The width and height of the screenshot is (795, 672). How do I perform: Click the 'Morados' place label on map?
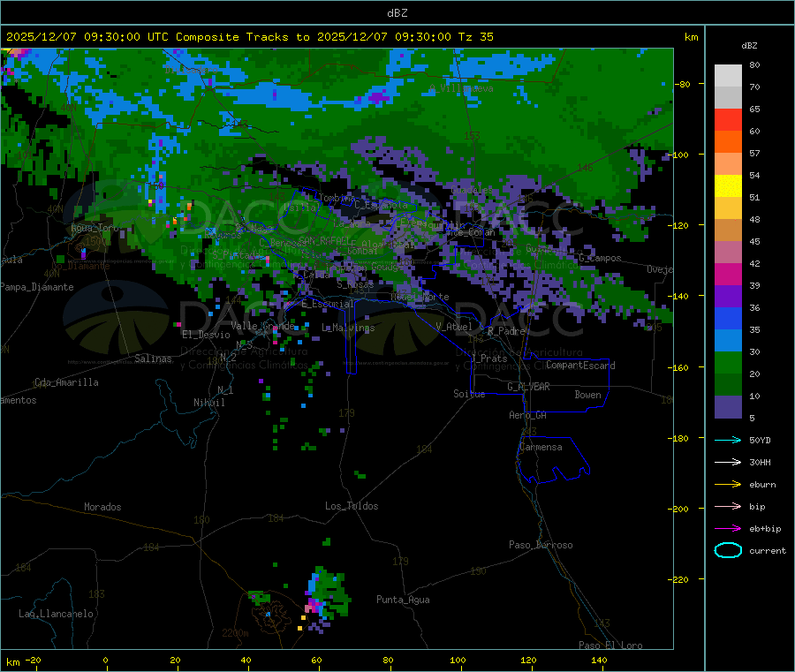(102, 507)
